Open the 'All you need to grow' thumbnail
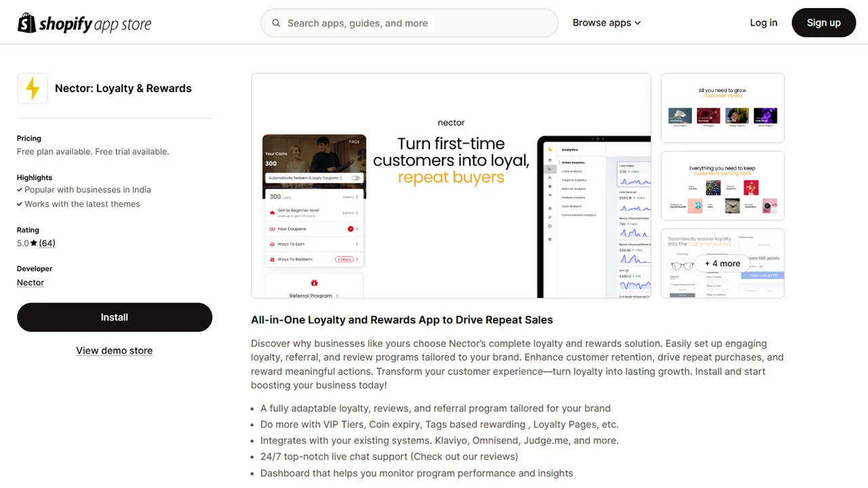 pos(723,108)
